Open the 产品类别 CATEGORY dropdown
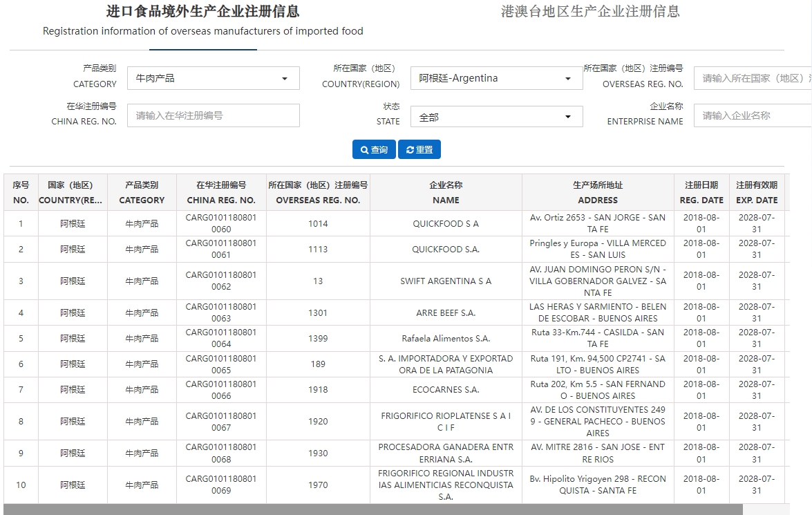 pyautogui.click(x=212, y=78)
